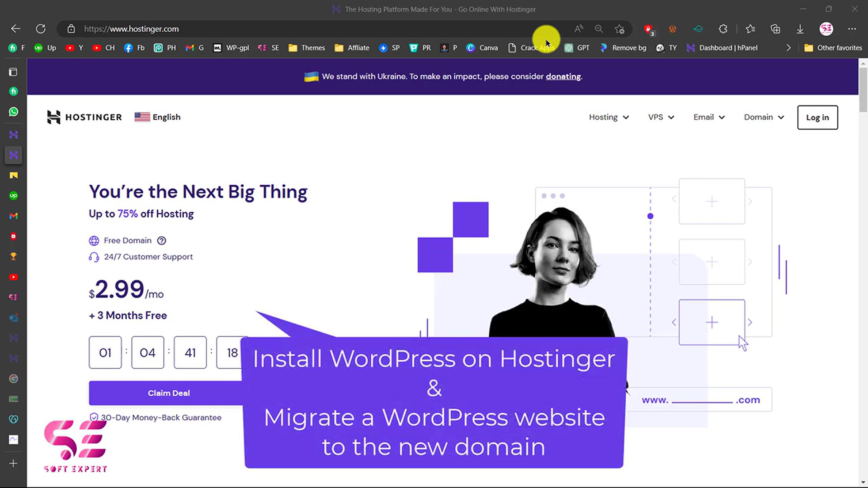Open the WP-gpl bookmark
The height and width of the screenshot is (488, 868).
click(231, 48)
